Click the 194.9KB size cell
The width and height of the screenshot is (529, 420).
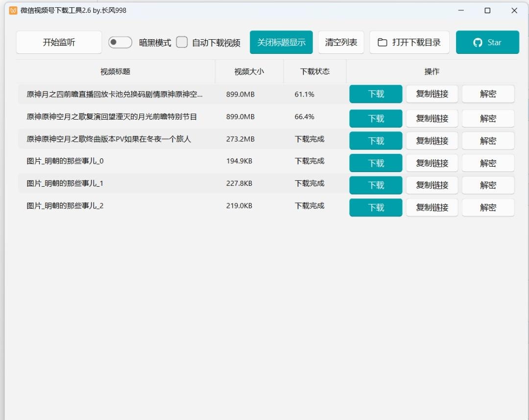click(239, 161)
